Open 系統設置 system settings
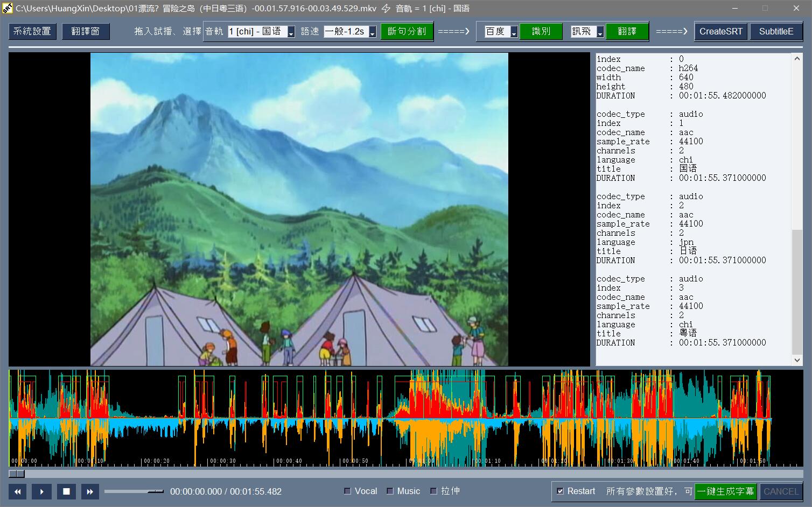The height and width of the screenshot is (507, 812). (32, 31)
